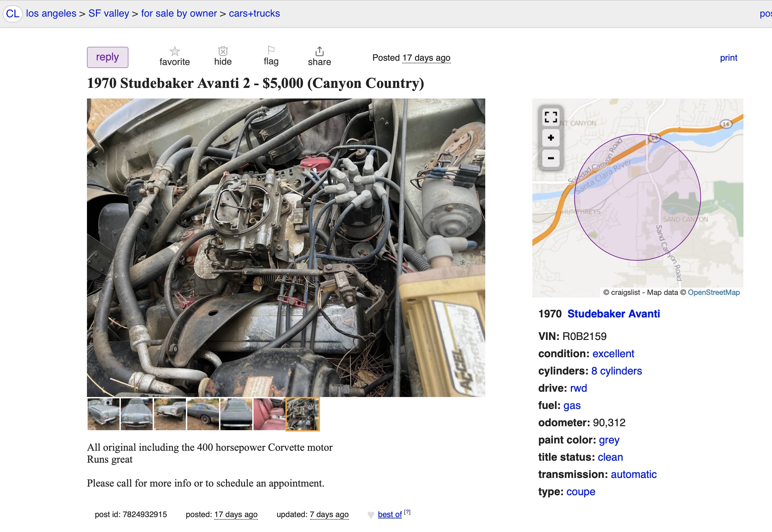Zoom out on the map
Viewport: 772px width, 532px height.
click(x=551, y=158)
